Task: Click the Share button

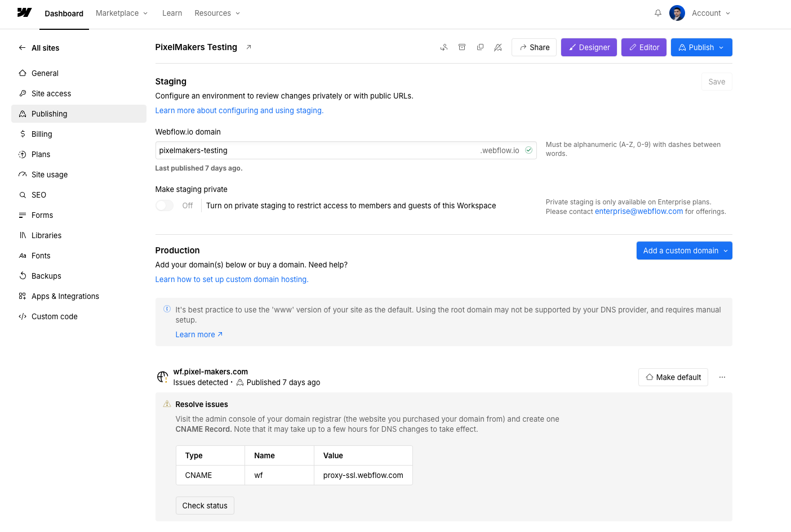Action: point(534,47)
